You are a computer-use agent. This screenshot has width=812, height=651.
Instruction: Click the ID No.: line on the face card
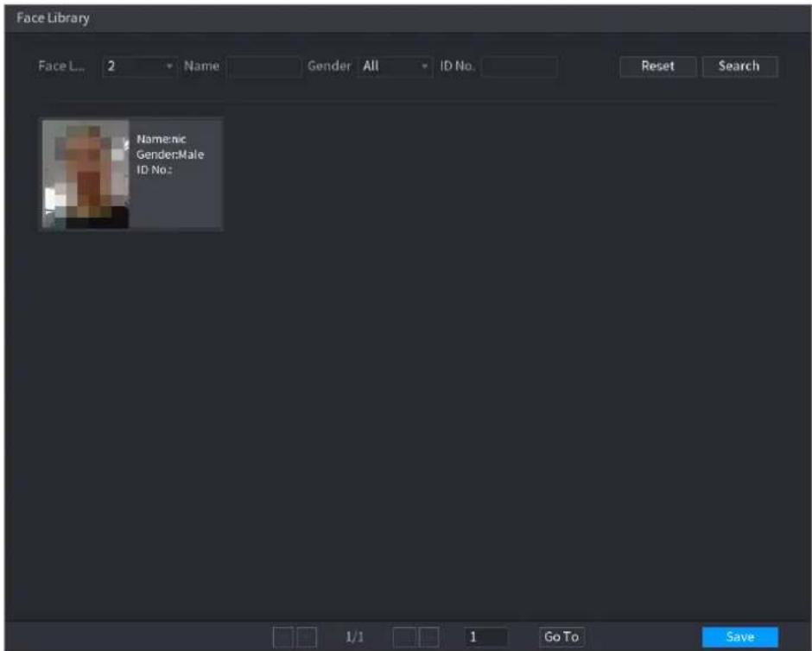(155, 170)
